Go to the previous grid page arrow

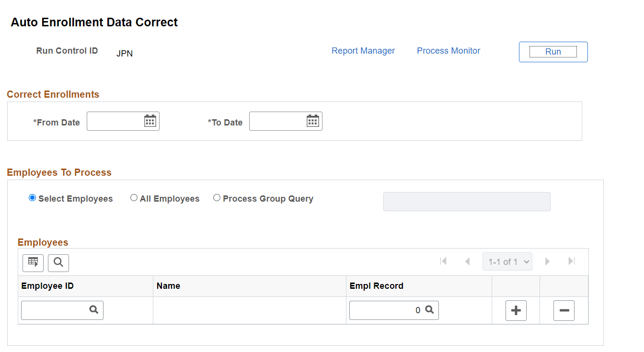(x=467, y=261)
